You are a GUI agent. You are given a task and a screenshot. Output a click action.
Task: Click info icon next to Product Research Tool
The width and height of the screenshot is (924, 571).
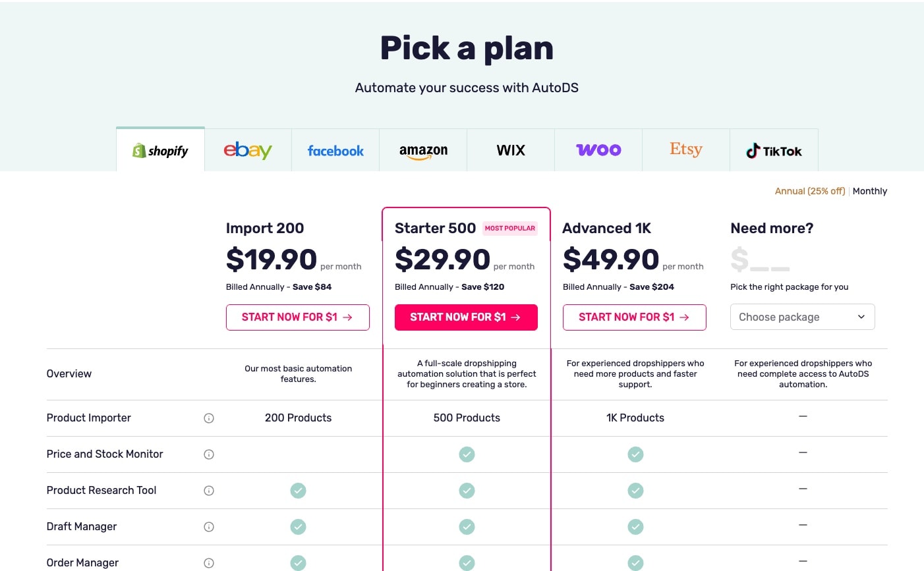(x=209, y=490)
